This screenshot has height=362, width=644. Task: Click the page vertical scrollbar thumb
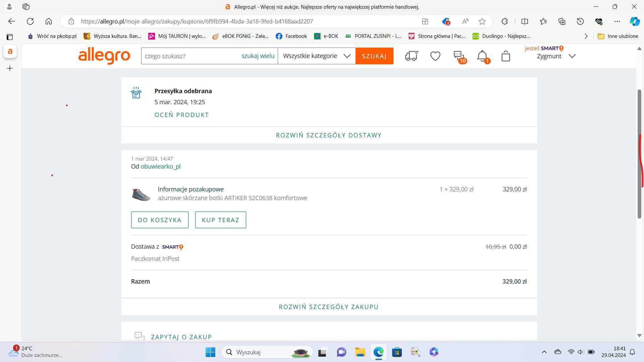(x=639, y=154)
